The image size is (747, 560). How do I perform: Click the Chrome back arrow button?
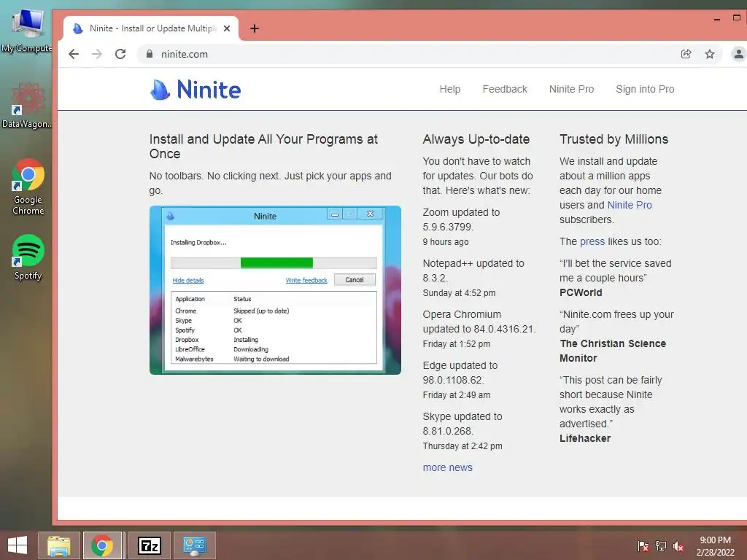click(x=74, y=54)
